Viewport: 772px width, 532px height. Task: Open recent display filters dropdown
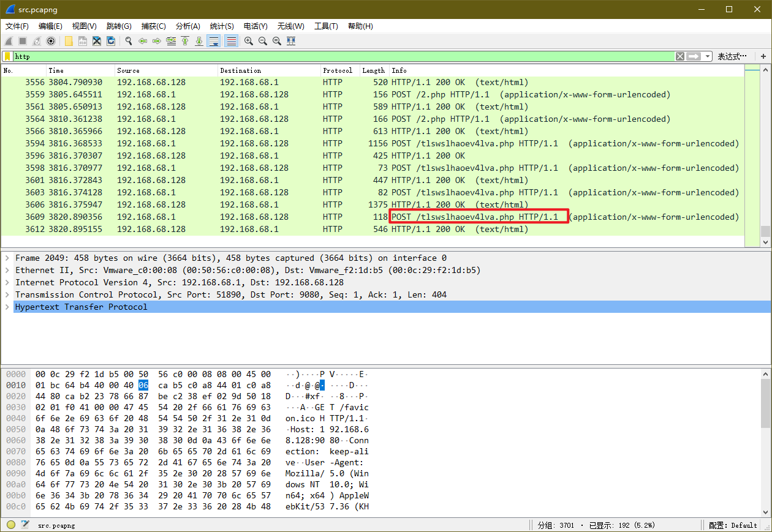pyautogui.click(x=708, y=56)
